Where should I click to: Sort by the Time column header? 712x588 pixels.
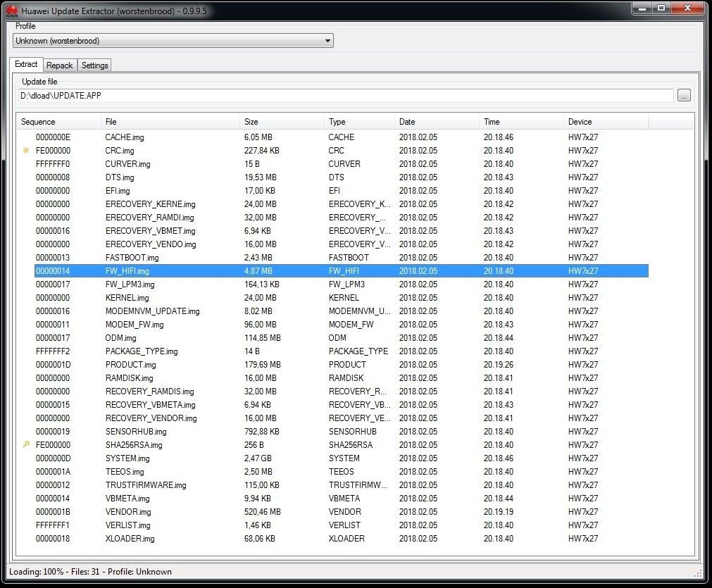click(521, 122)
